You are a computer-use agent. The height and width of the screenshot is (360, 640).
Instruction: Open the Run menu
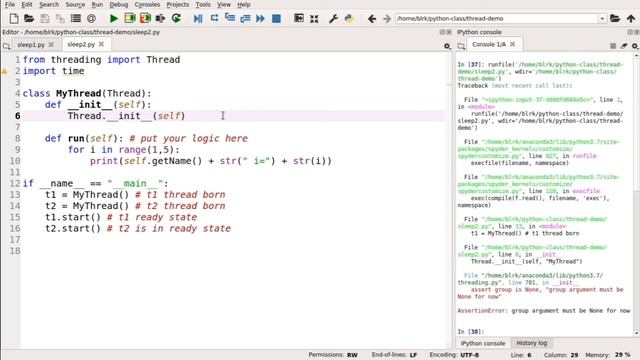pyautogui.click(x=97, y=4)
